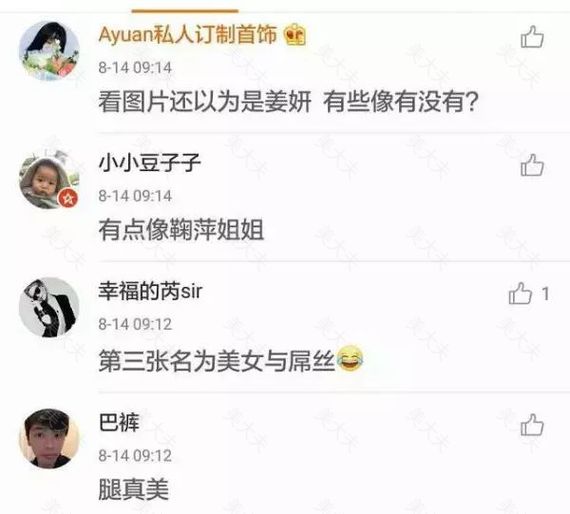The height and width of the screenshot is (514, 570).
Task: Like the comment by 小小豆子子
Action: (x=532, y=165)
